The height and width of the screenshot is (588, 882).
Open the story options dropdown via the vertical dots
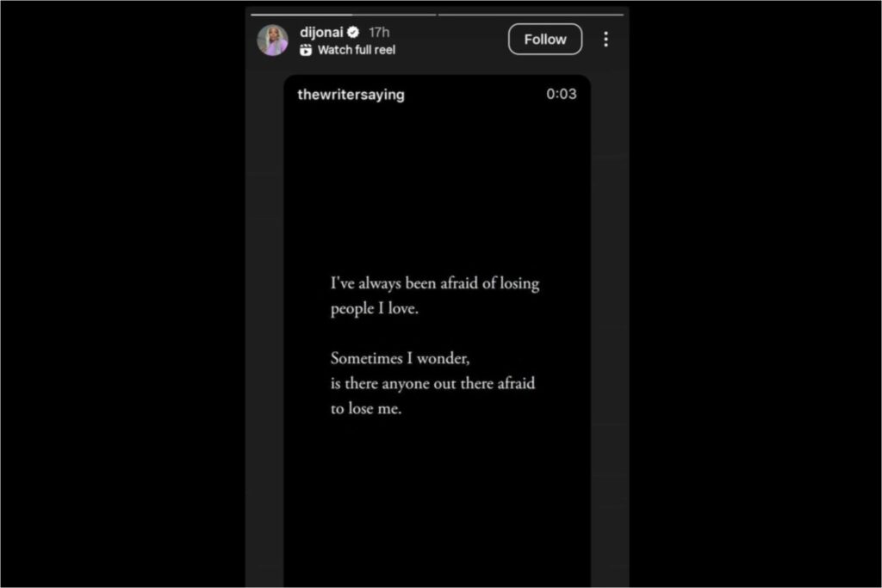(x=606, y=39)
